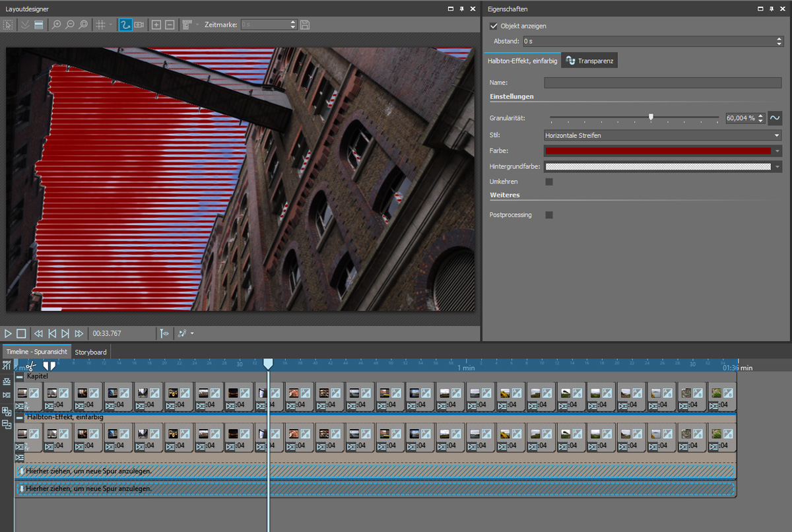Click the camera pan tool icon
This screenshot has height=532, width=792.
click(139, 24)
